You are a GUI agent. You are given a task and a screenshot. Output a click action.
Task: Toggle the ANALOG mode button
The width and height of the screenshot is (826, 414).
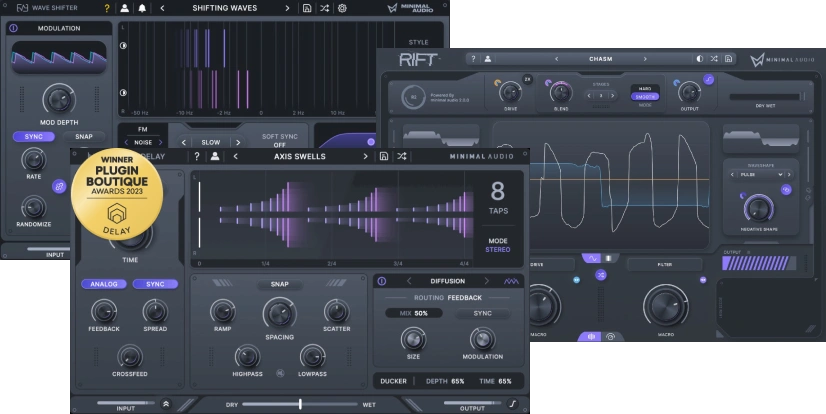pyautogui.click(x=104, y=284)
